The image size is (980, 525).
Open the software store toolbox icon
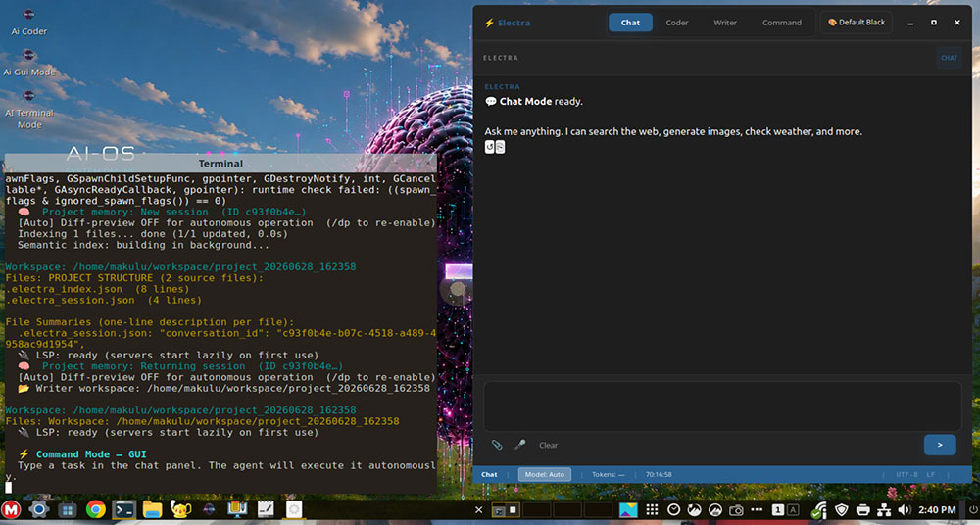[68, 510]
